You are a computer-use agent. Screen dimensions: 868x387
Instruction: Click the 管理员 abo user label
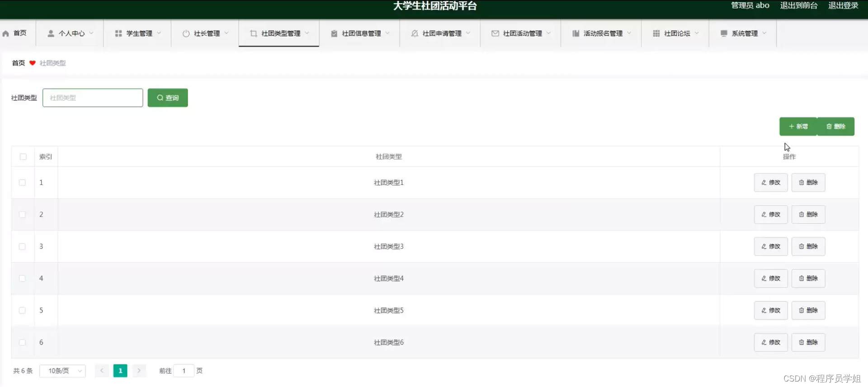click(x=750, y=5)
